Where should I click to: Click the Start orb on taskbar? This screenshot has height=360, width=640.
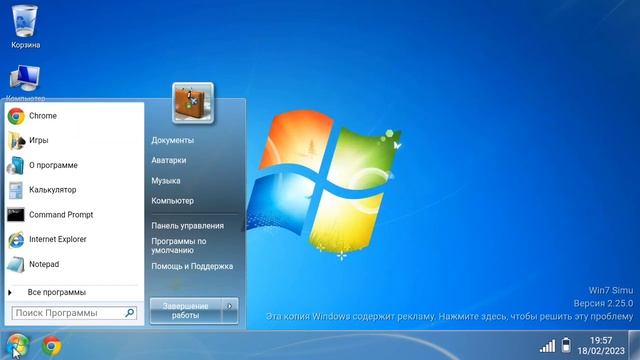(x=17, y=345)
